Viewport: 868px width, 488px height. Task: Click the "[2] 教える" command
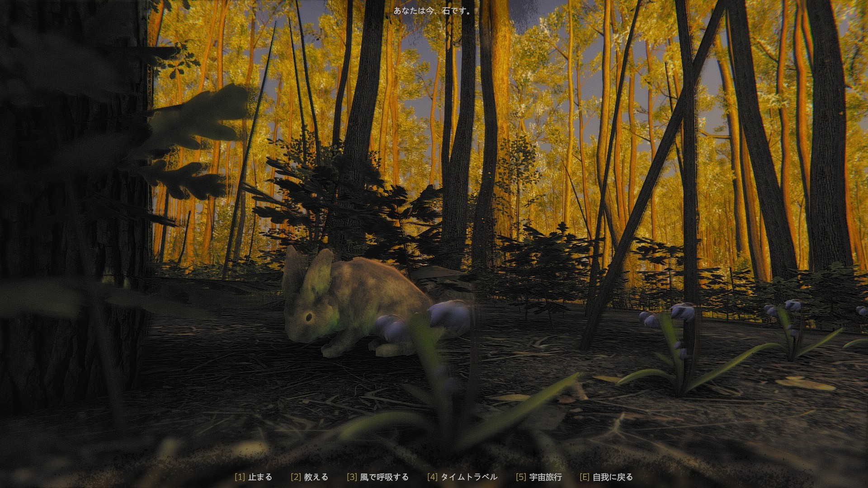[311, 477]
